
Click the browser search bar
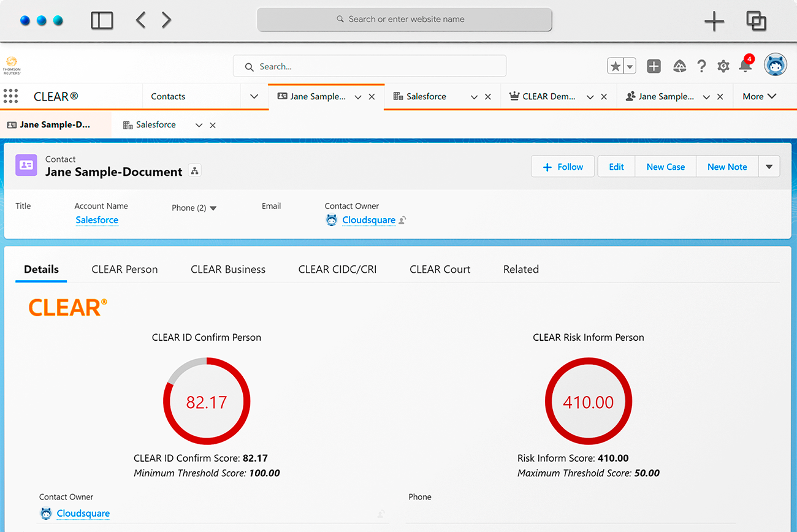(x=404, y=20)
